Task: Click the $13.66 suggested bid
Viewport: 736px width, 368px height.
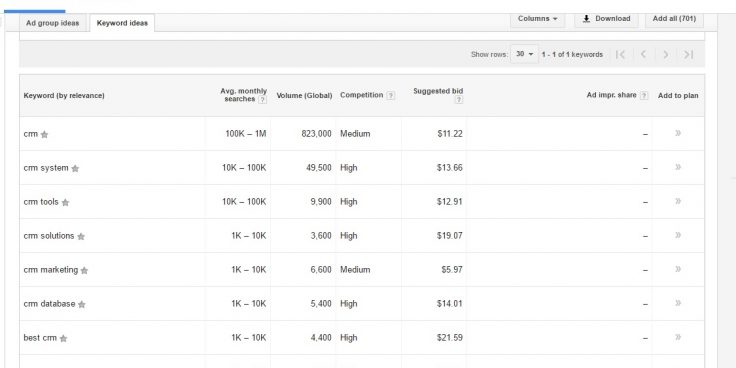Action: 450,168
